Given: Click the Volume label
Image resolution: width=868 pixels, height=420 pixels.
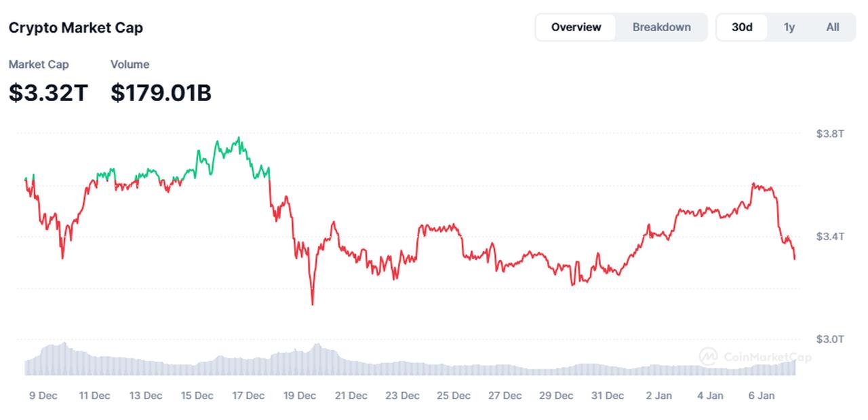Looking at the screenshot, I should click(130, 64).
